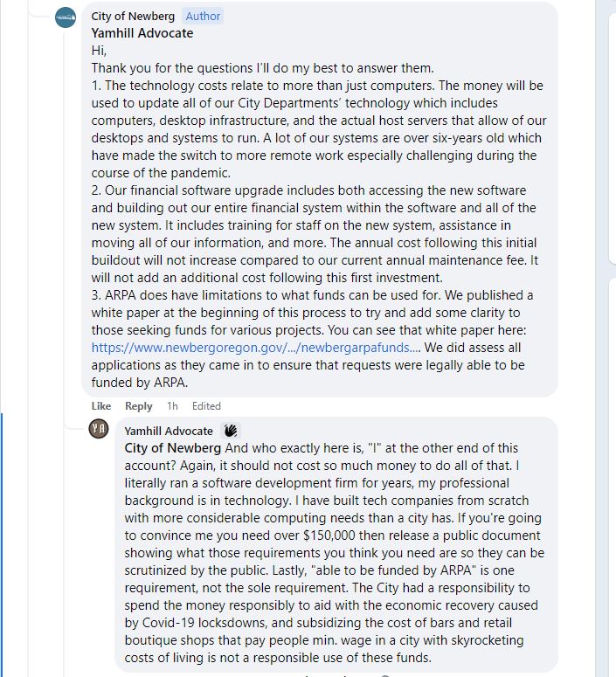
Task: Click the upper right sidebar card
Action: [x=613, y=138]
